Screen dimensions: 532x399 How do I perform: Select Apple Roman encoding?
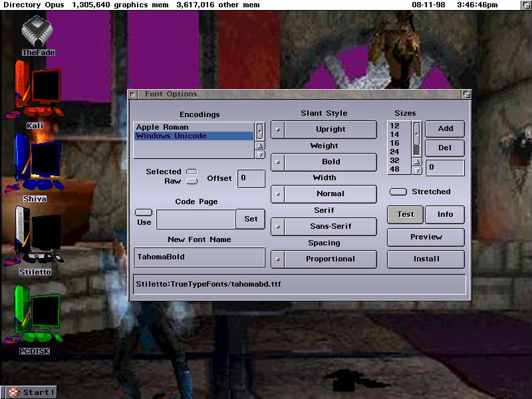point(194,127)
